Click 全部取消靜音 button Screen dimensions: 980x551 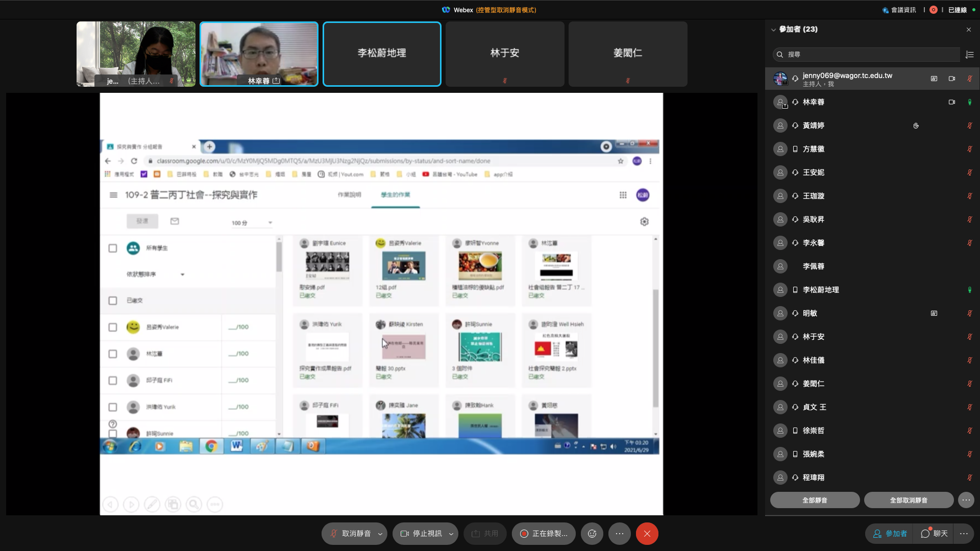[909, 500]
